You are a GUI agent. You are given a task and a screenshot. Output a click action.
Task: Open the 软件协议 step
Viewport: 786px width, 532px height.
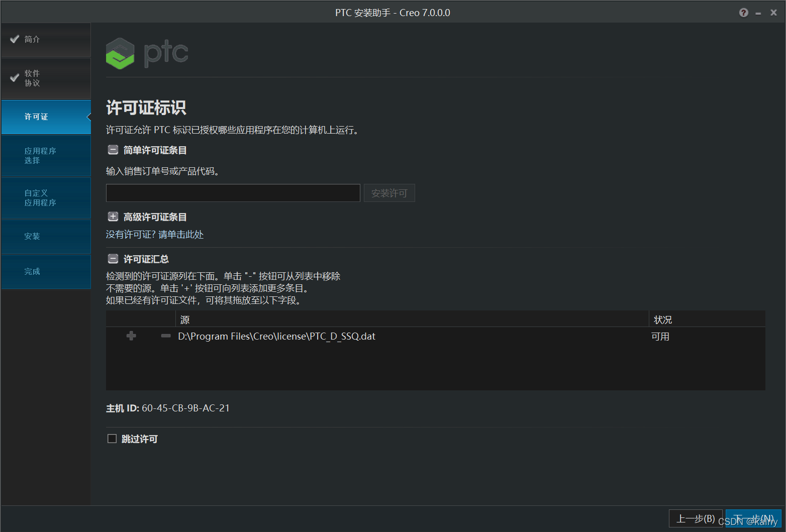46,78
